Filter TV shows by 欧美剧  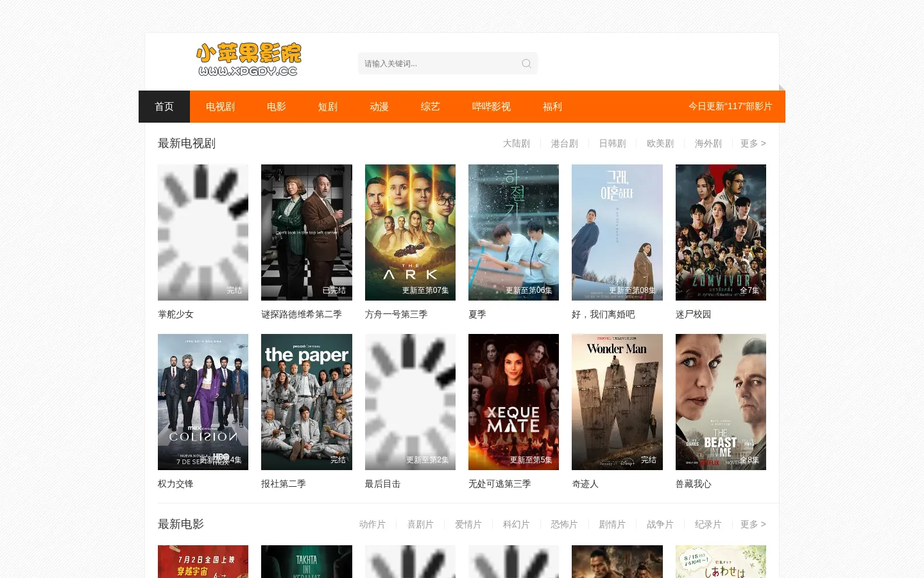pos(660,143)
